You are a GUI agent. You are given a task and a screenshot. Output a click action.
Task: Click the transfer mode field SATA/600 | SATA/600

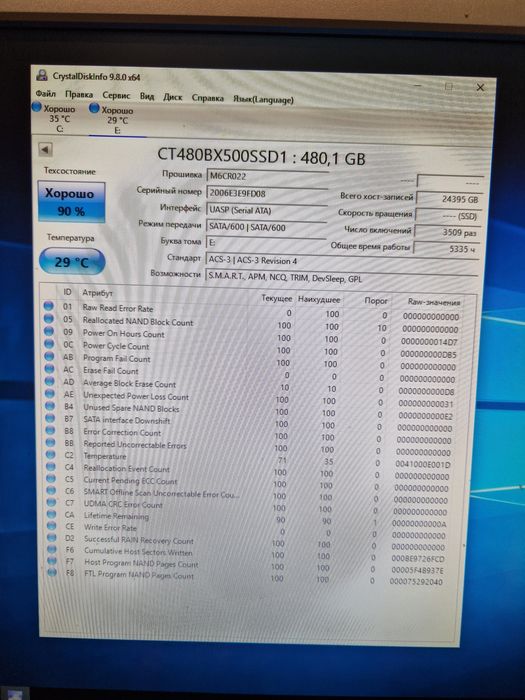pyautogui.click(x=267, y=227)
